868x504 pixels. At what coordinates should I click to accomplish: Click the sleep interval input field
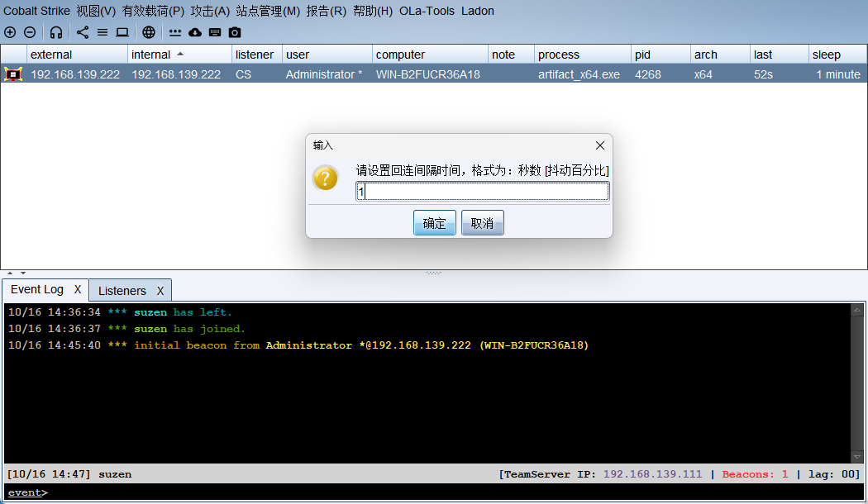point(482,192)
